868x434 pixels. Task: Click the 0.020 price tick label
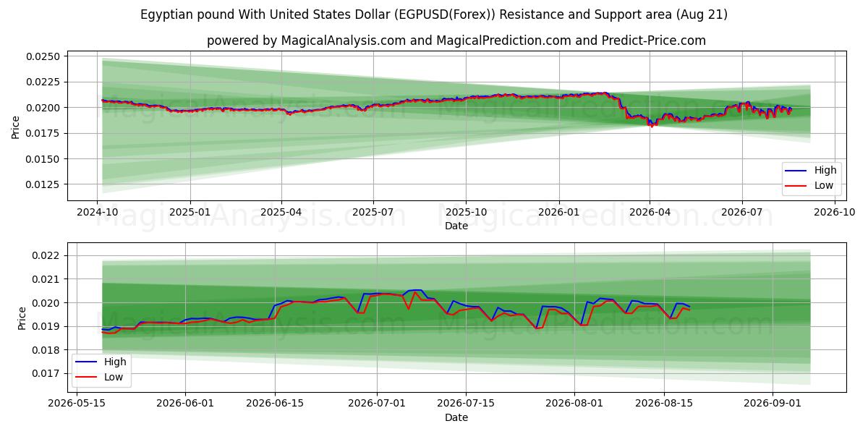tap(48, 303)
